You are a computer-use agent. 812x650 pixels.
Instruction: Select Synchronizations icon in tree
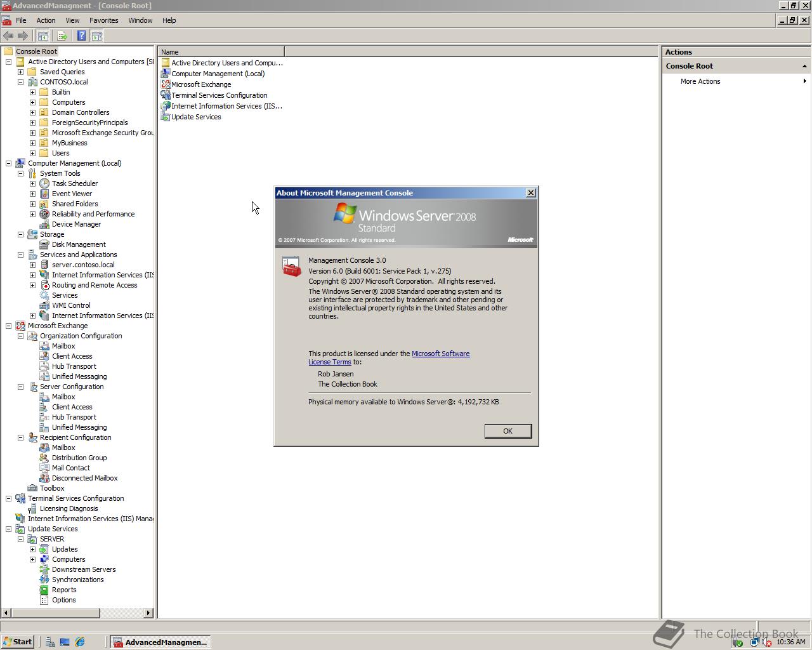pyautogui.click(x=44, y=580)
